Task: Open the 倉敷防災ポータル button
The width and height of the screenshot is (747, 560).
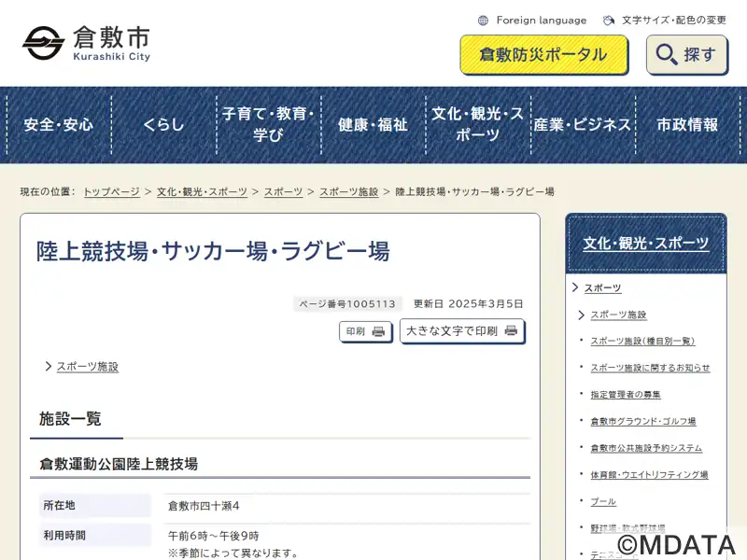Action: click(543, 55)
